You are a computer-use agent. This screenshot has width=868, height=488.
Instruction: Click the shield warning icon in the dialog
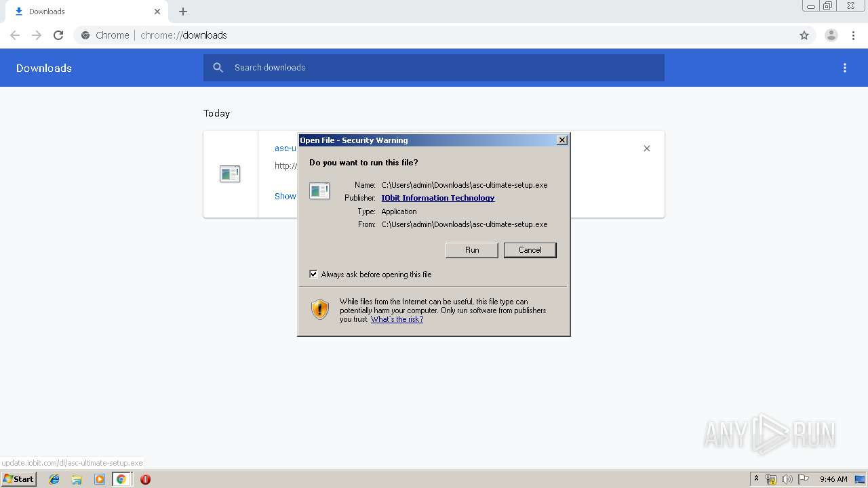(x=320, y=309)
